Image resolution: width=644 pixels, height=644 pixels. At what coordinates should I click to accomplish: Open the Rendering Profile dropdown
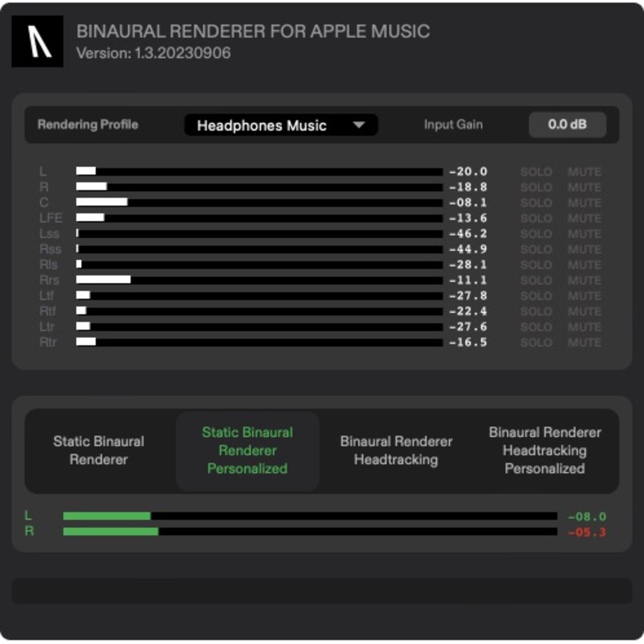coord(281,125)
